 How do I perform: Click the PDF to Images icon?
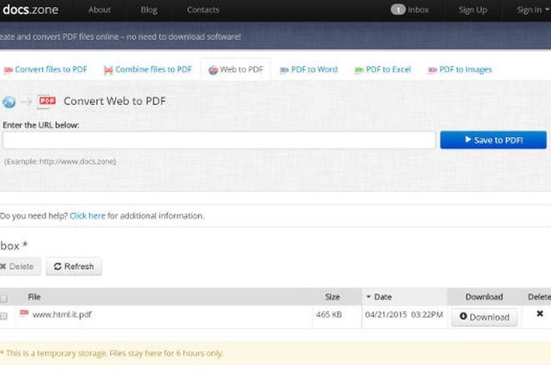[x=432, y=70]
